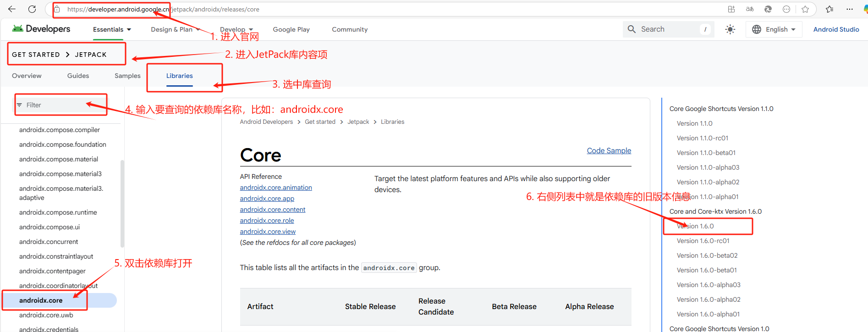Click Jetpack breadcrumb link

tap(358, 122)
